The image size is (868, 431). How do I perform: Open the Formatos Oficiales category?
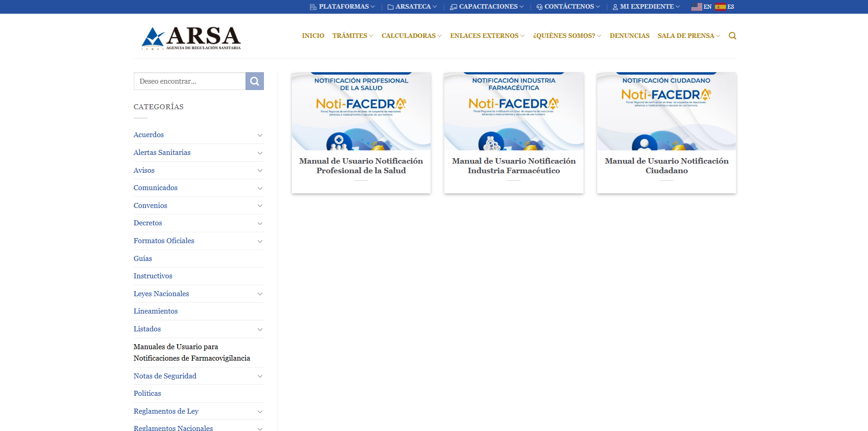point(164,241)
